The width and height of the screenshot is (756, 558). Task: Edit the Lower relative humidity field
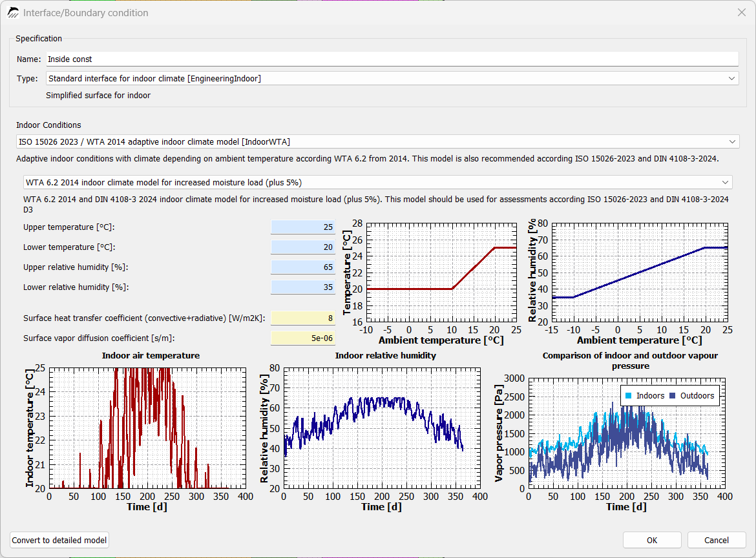(303, 287)
